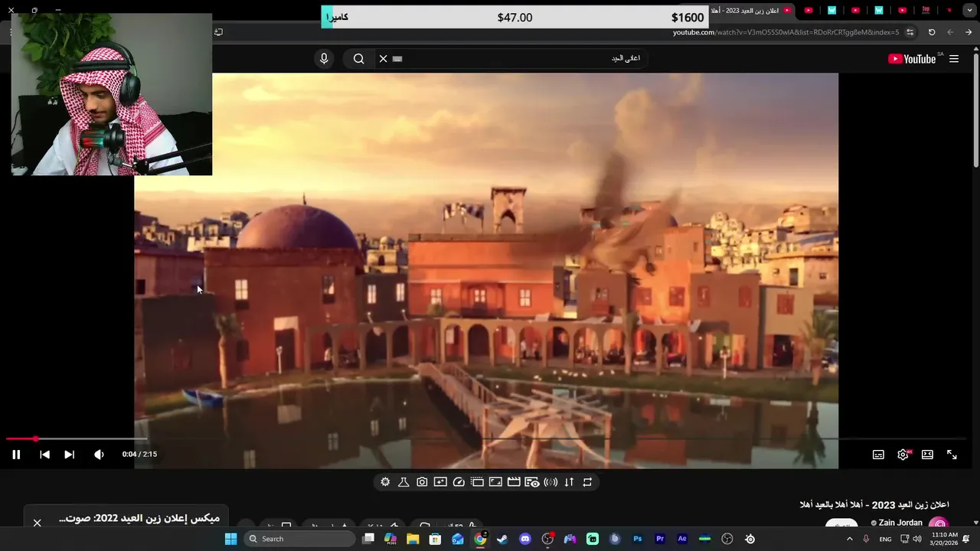Click the dashed-frame mode icon in enhancer toolbar
Image resolution: width=980 pixels, height=551 pixels.
[477, 482]
